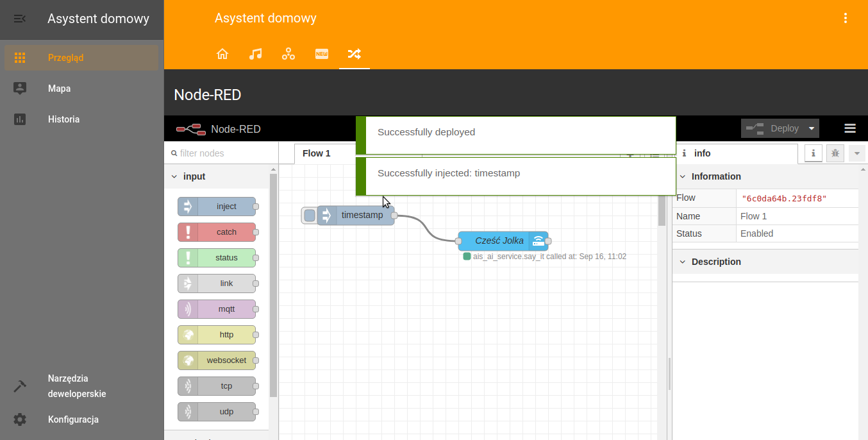Click the Konfiguracja gear icon
The width and height of the screenshot is (868, 440).
pos(20,419)
